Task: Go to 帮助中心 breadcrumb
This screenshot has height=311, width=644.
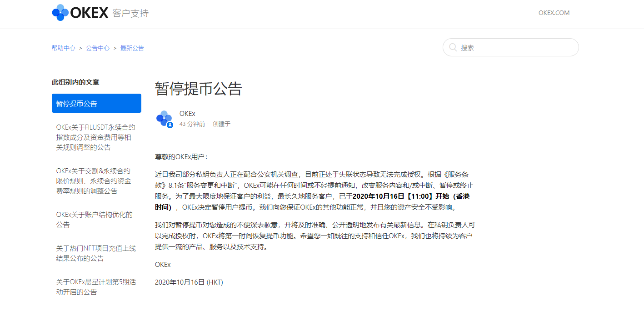Action: [64, 48]
